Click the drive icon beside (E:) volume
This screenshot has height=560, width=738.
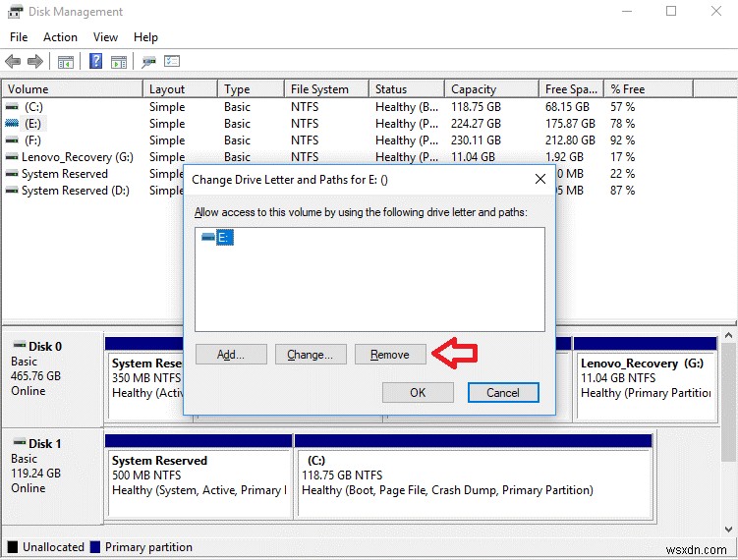tap(12, 123)
